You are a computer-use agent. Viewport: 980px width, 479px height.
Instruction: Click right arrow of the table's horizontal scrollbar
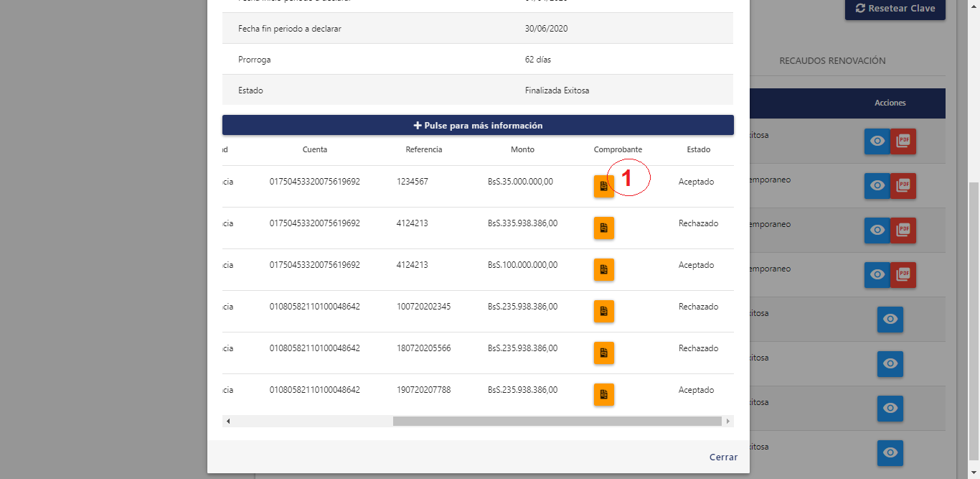click(728, 422)
